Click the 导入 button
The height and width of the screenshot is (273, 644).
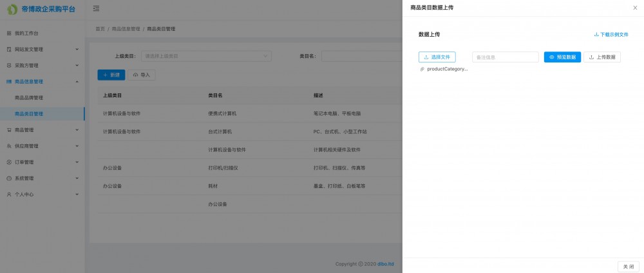point(142,75)
